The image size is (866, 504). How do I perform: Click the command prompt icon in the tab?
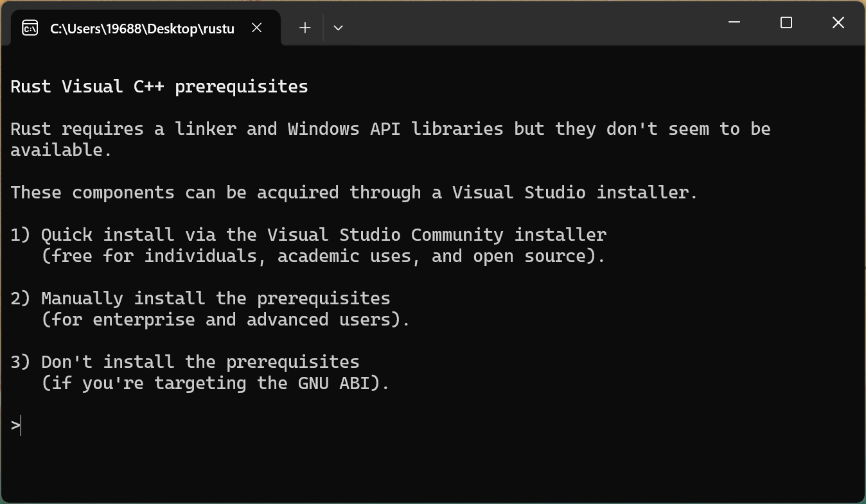(x=30, y=28)
